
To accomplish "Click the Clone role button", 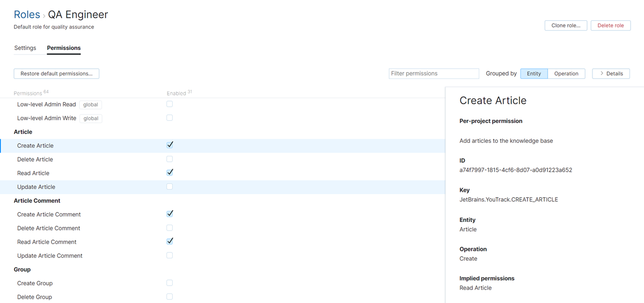I will pyautogui.click(x=566, y=25).
